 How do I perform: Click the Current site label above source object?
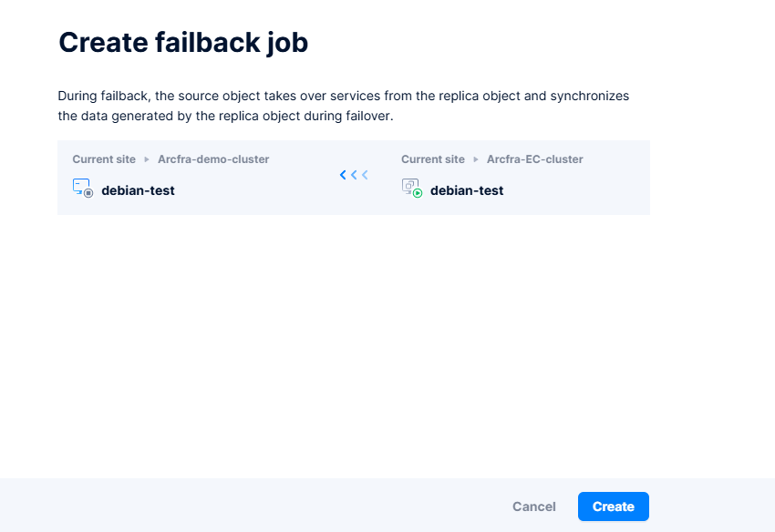pos(104,159)
